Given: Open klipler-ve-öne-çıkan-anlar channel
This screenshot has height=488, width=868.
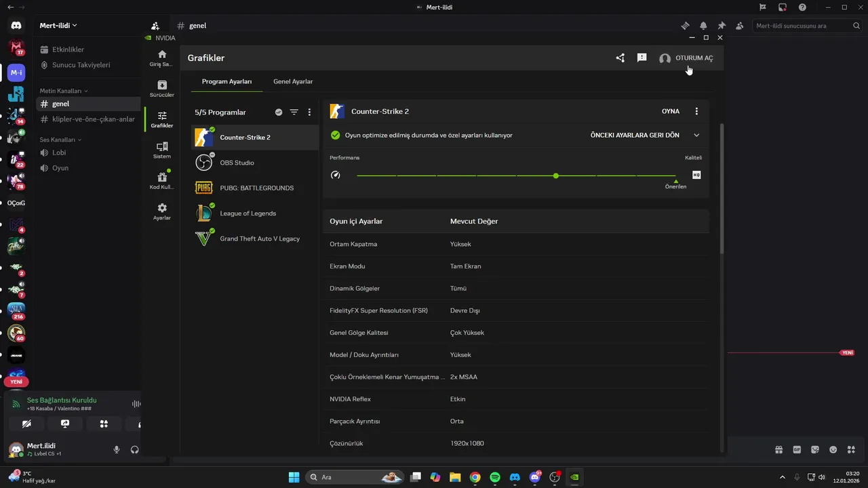Looking at the screenshot, I should (x=87, y=119).
